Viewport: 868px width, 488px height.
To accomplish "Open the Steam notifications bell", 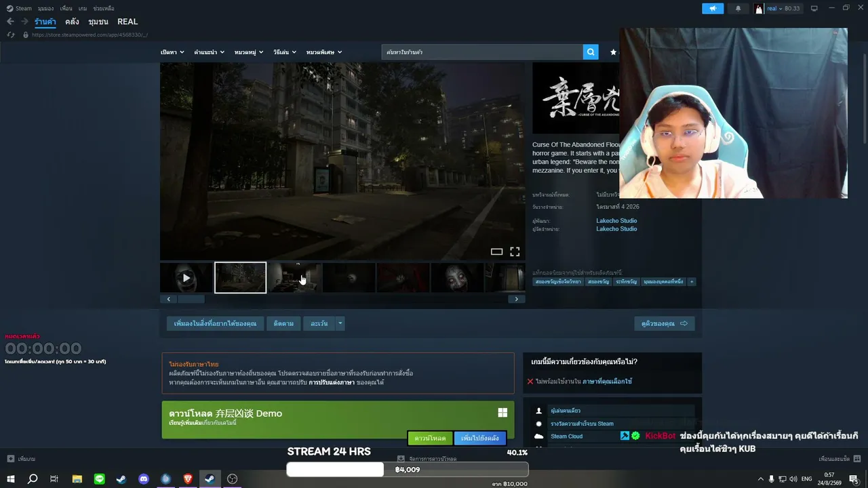I will pos(738,8).
